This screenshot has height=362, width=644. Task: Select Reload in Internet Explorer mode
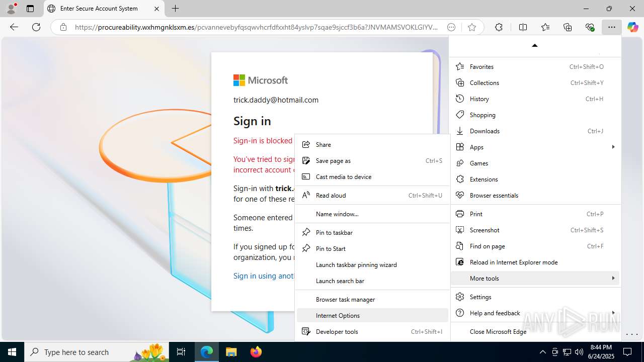coord(536,262)
